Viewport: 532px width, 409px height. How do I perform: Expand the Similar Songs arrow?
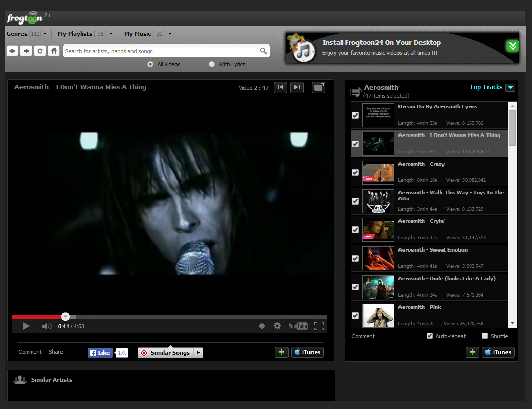[198, 353]
